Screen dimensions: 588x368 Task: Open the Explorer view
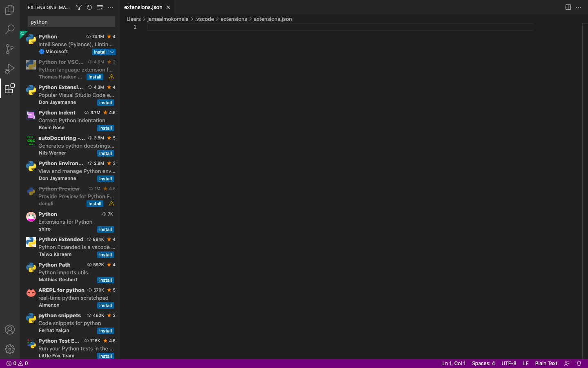pyautogui.click(x=10, y=9)
